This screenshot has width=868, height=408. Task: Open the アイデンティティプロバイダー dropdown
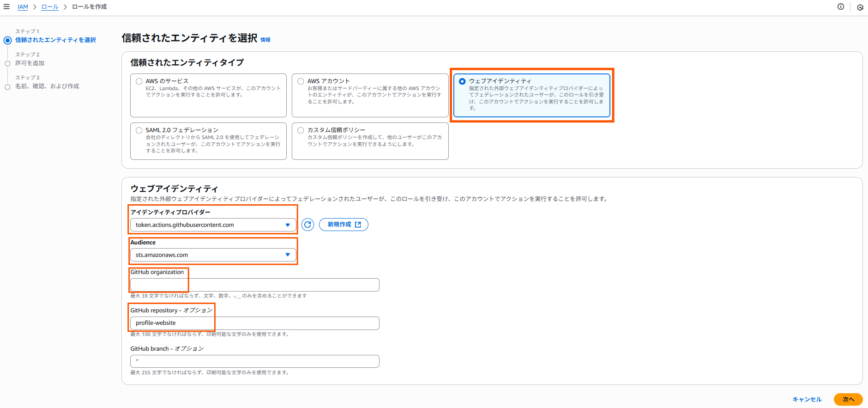pyautogui.click(x=213, y=225)
